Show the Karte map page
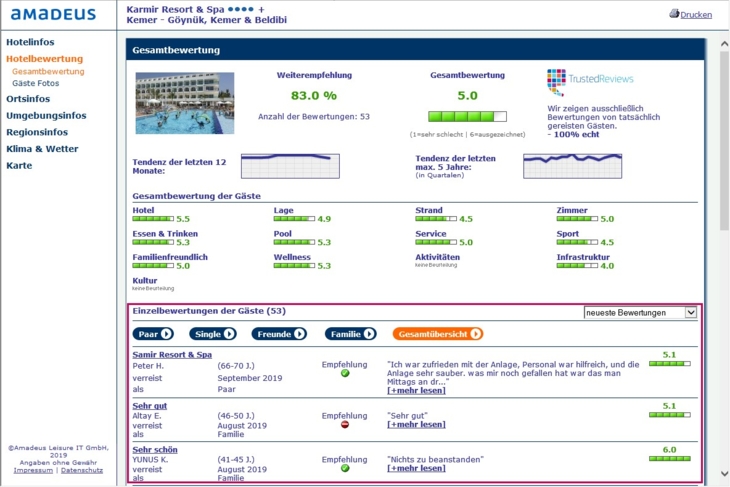Viewport: 730px width, 487px height. [x=19, y=166]
